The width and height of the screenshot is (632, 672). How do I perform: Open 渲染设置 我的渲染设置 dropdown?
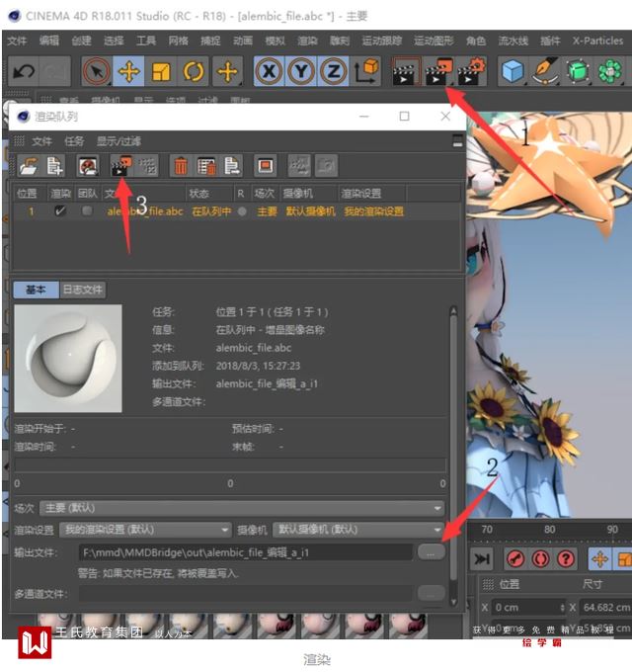tap(145, 530)
